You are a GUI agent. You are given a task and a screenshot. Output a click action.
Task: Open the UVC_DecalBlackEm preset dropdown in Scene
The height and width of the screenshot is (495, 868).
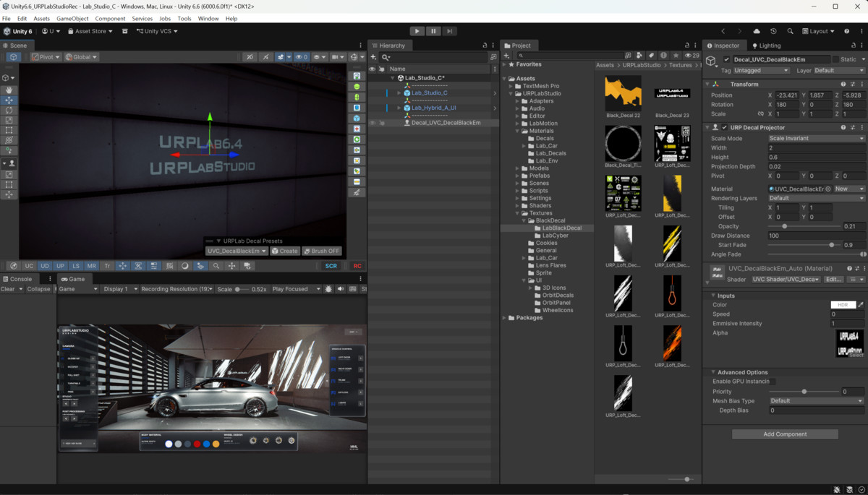click(x=237, y=251)
